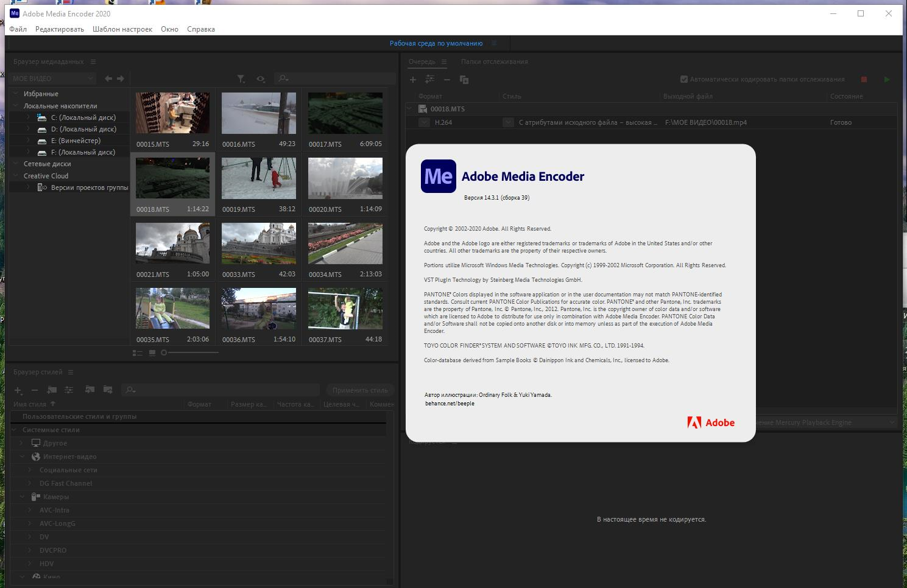The height and width of the screenshot is (588, 907).
Task: Open output file path F:\МОЕ ВИДЕО\00018.mp4
Action: coord(706,122)
